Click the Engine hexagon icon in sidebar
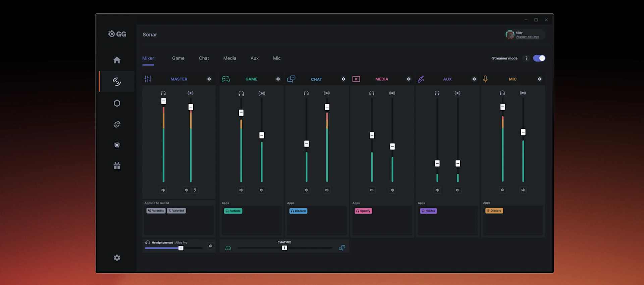This screenshot has height=285, width=644. click(117, 103)
